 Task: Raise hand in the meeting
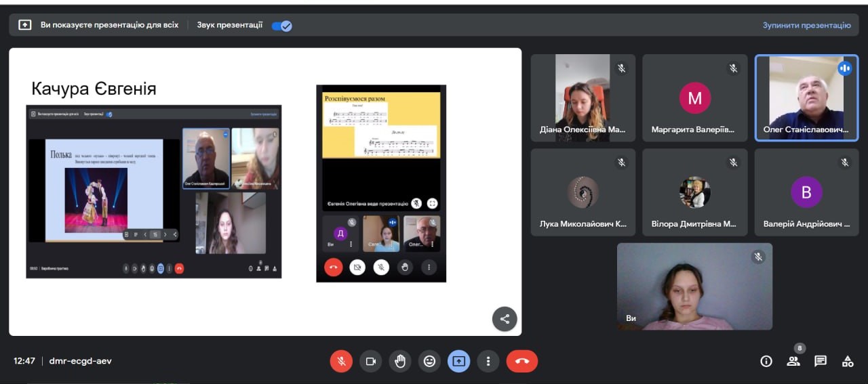pos(400,361)
